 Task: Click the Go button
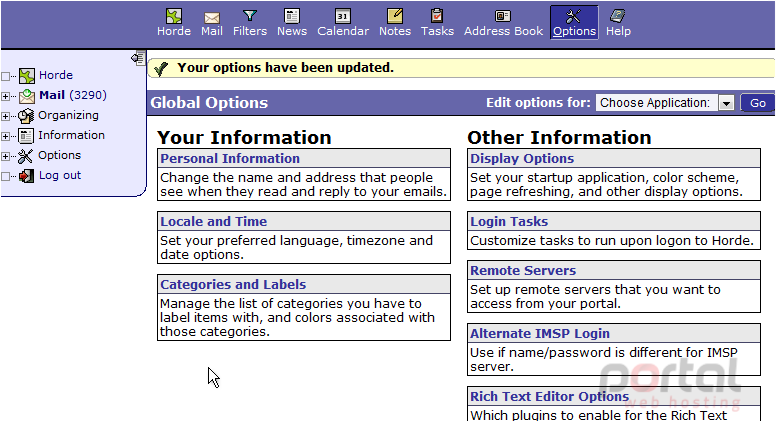coord(757,103)
